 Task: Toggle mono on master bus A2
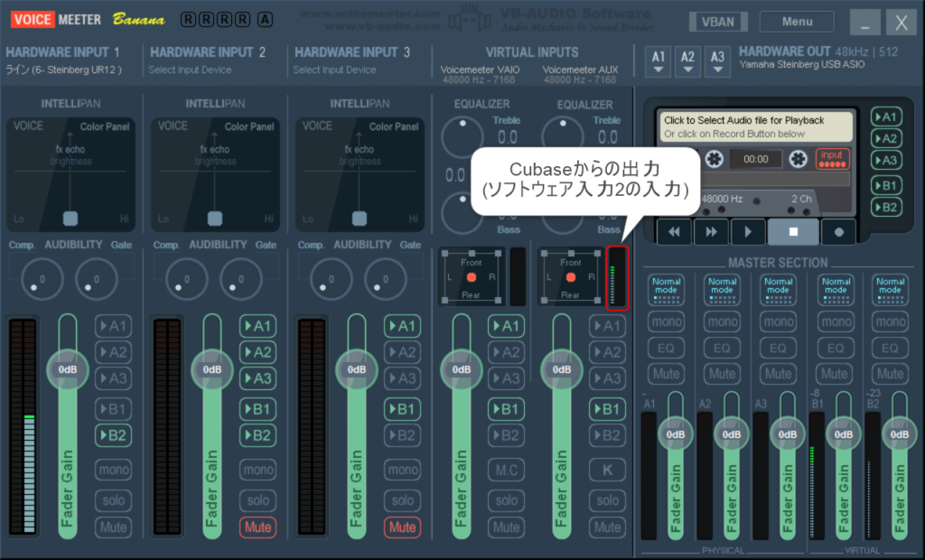(722, 322)
